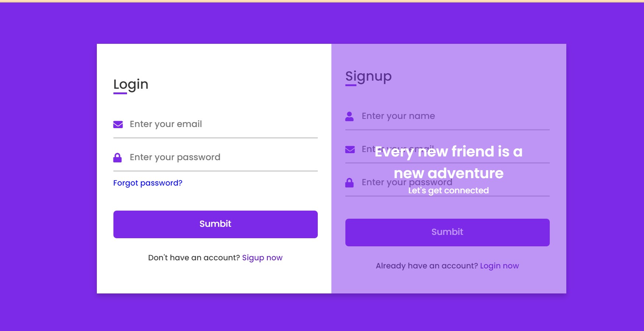Click the person icon in Signup form
644x331 pixels.
349,116
